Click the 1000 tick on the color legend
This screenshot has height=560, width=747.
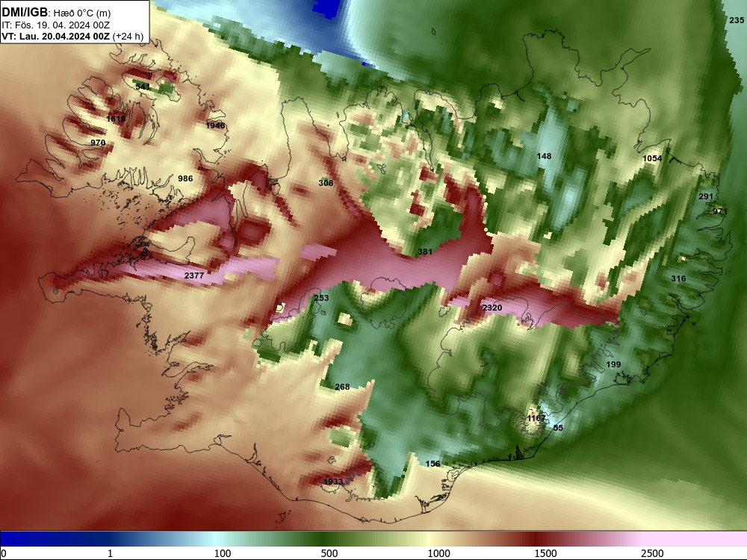coord(438,553)
